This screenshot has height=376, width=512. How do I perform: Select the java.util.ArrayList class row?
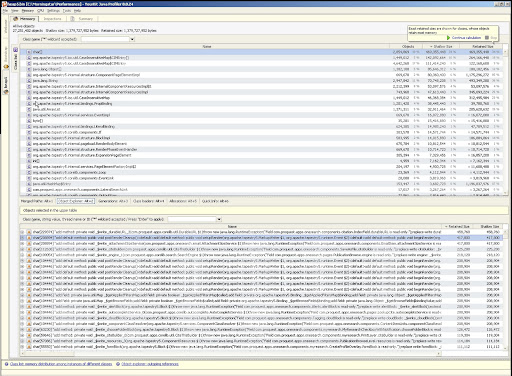261,109
